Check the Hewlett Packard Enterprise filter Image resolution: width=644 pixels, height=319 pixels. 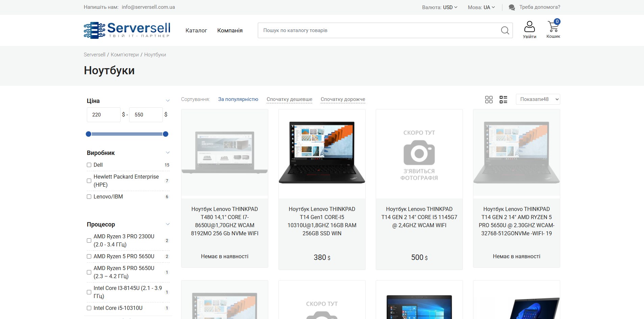tap(89, 181)
